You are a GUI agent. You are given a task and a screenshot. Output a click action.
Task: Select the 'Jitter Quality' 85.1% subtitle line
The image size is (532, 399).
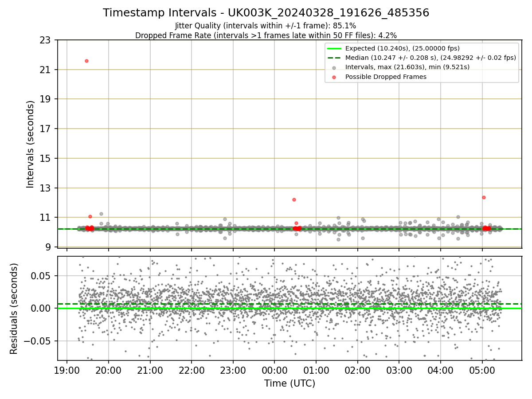coord(266,26)
